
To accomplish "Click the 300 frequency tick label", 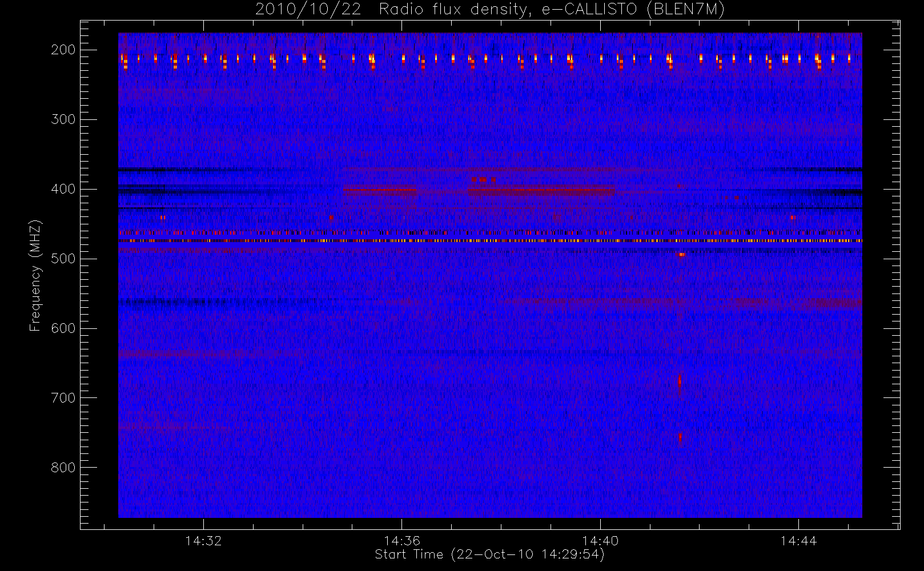I will click(63, 119).
